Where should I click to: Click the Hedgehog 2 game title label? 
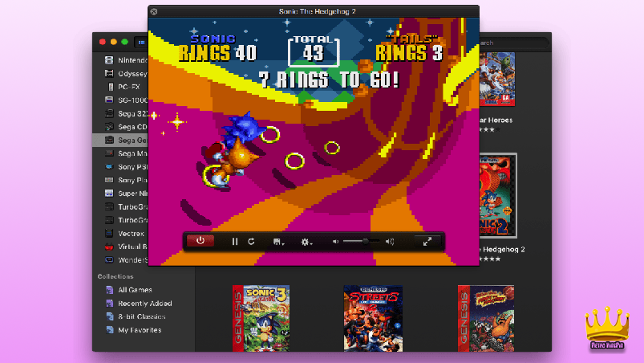pos(502,249)
